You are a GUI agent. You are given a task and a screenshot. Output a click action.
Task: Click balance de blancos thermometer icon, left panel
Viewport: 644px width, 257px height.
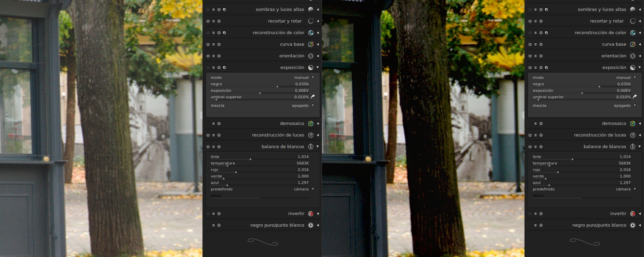[x=311, y=147]
